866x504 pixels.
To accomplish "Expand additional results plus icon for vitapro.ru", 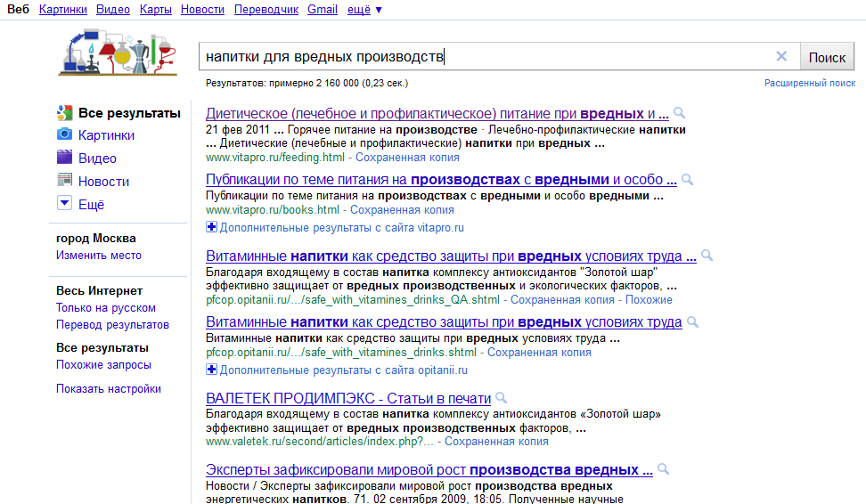I will [x=211, y=227].
